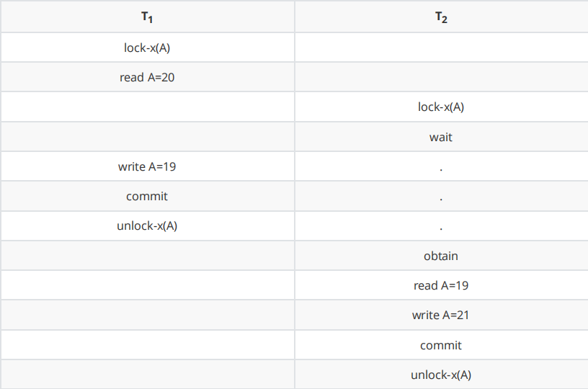Click the "write A=19" cell
The width and height of the screenshot is (588, 389).
pyautogui.click(x=147, y=166)
